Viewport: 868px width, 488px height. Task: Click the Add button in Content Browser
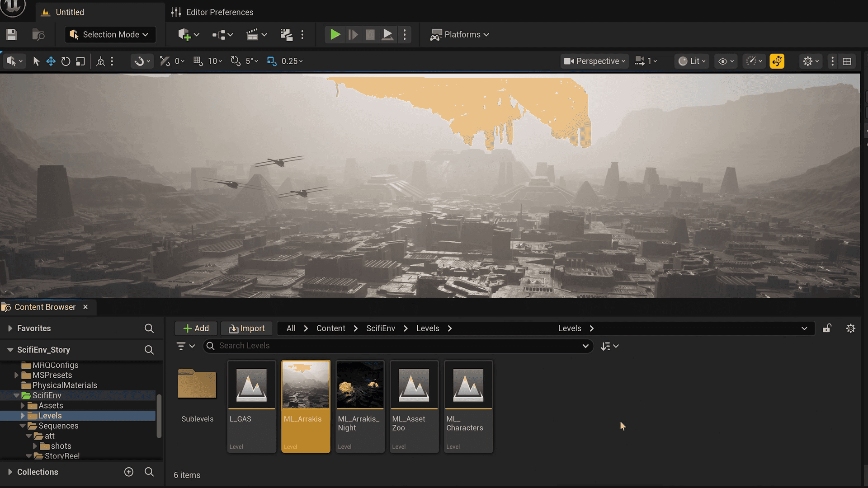pos(196,328)
